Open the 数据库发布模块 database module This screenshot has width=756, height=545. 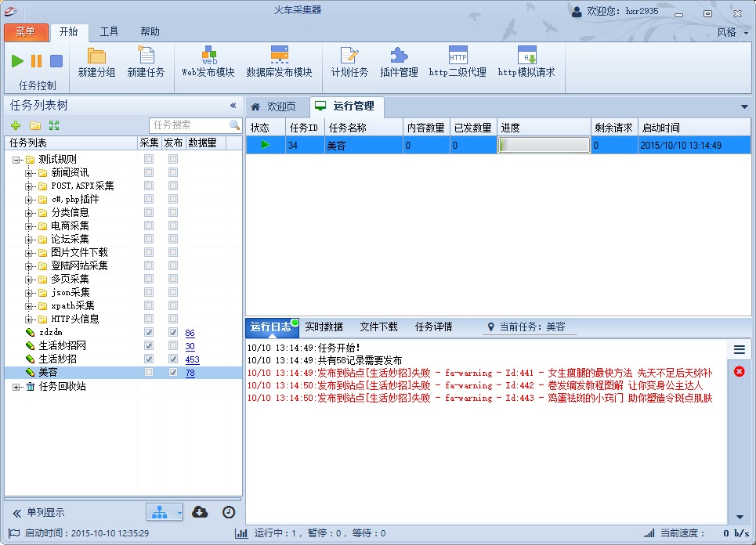pos(279,63)
